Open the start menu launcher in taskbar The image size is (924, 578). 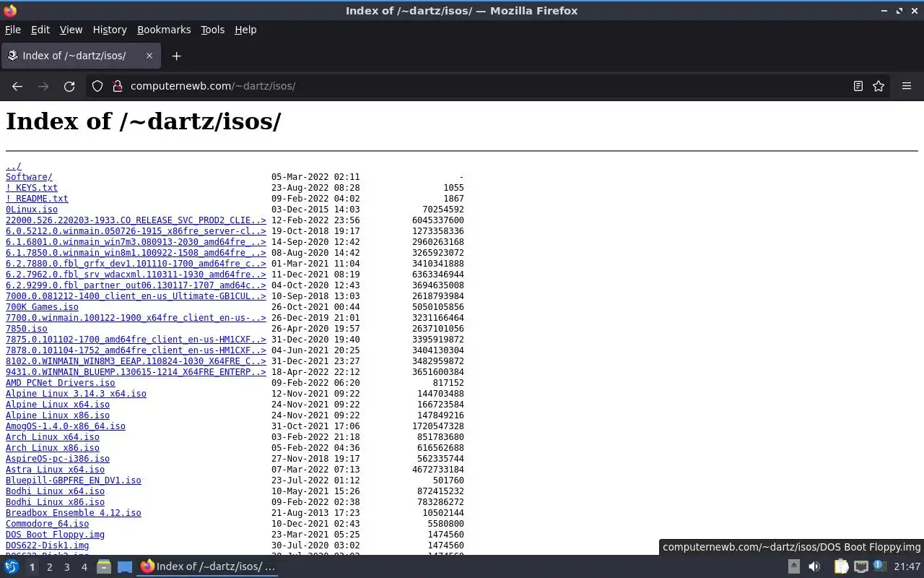pyautogui.click(x=12, y=567)
